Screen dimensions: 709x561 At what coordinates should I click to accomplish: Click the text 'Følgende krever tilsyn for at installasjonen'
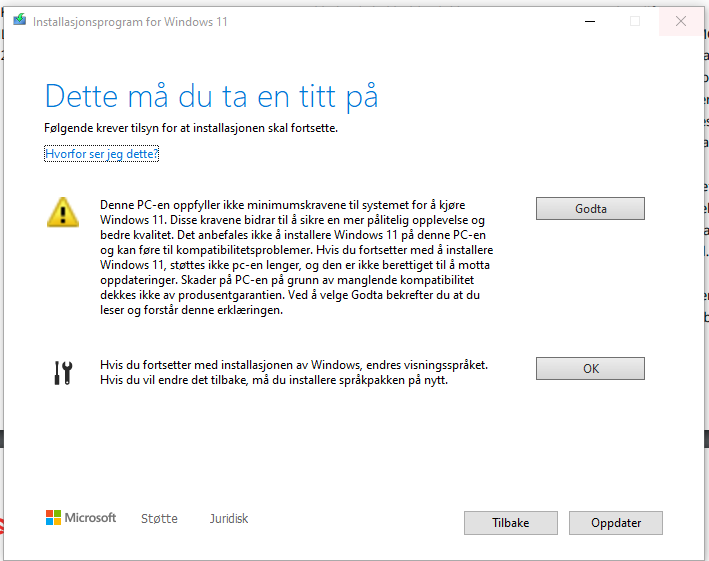click(155, 128)
